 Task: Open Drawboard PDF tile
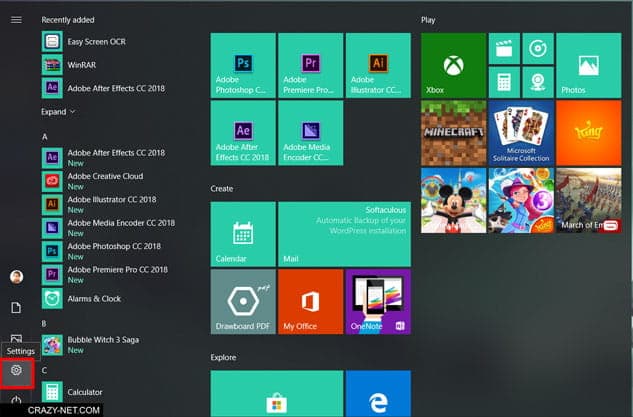(243, 302)
